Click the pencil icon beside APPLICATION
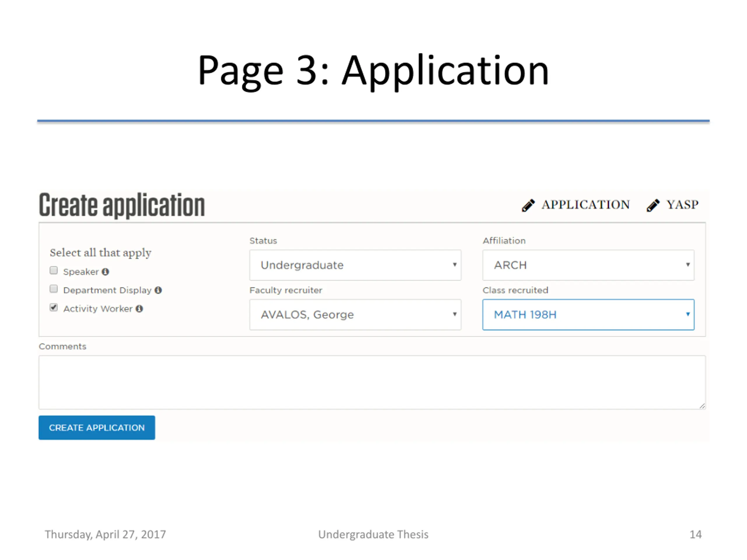This screenshot has width=747, height=560. pyautogui.click(x=528, y=205)
